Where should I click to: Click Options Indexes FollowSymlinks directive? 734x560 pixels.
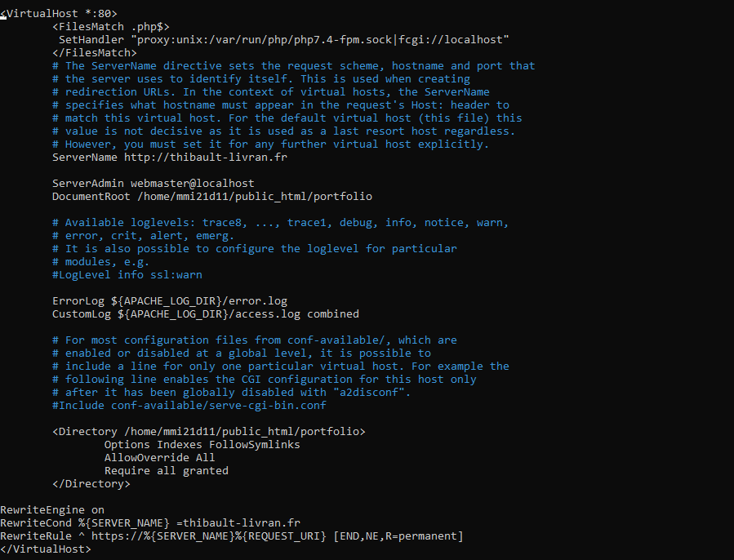coord(202,445)
